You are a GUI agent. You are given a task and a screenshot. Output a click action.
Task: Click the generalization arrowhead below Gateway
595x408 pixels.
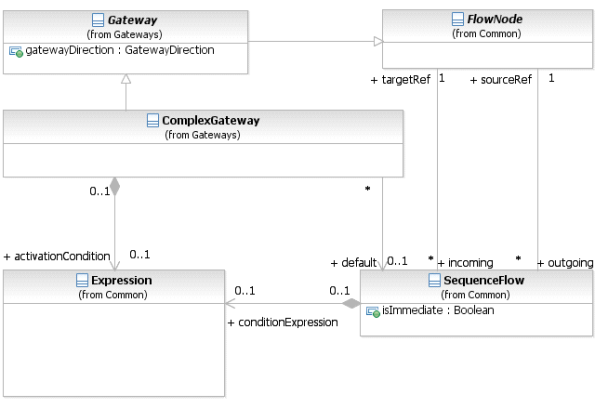(126, 79)
